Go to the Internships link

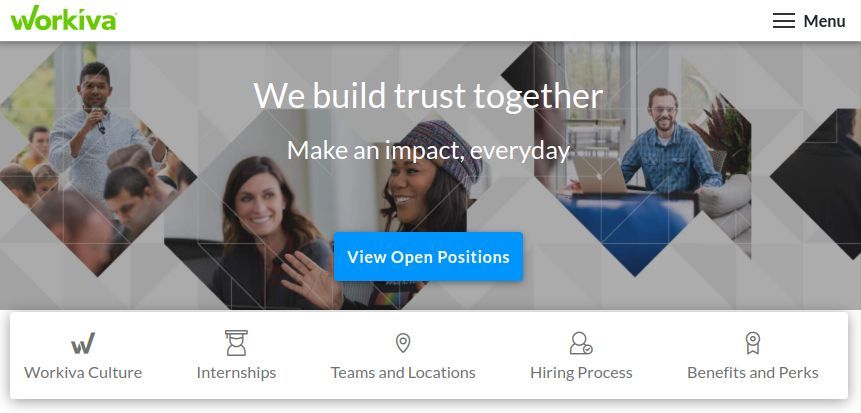pos(236,373)
